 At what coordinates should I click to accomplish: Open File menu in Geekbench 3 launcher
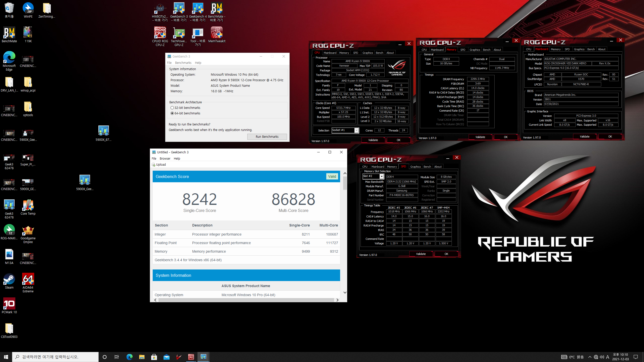169,63
